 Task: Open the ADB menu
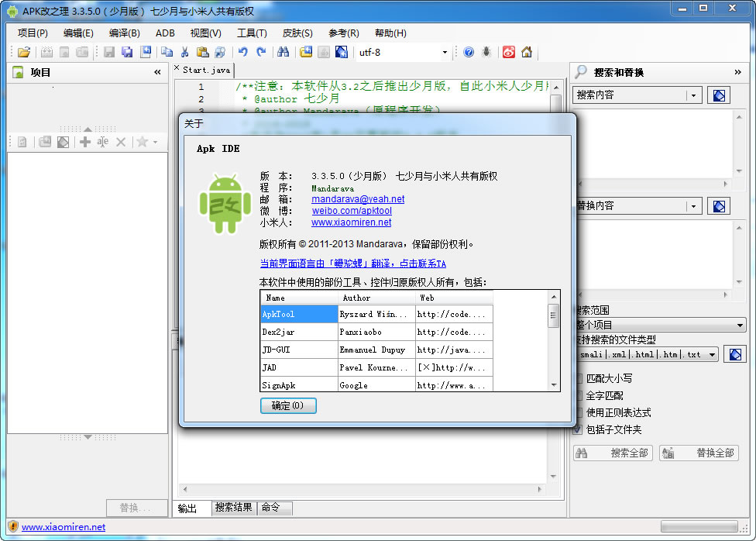[x=165, y=33]
